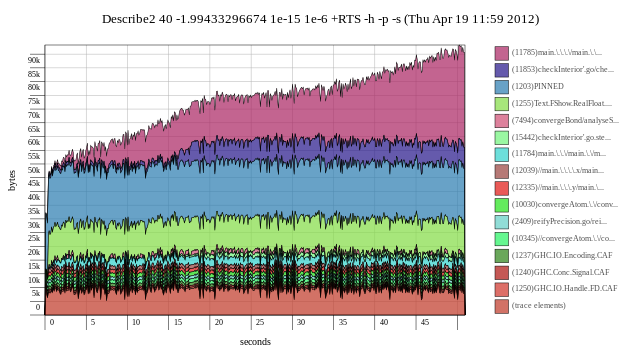
Task: Select the (1203)PINNED blue legend swatch
Action: pyautogui.click(x=502, y=87)
